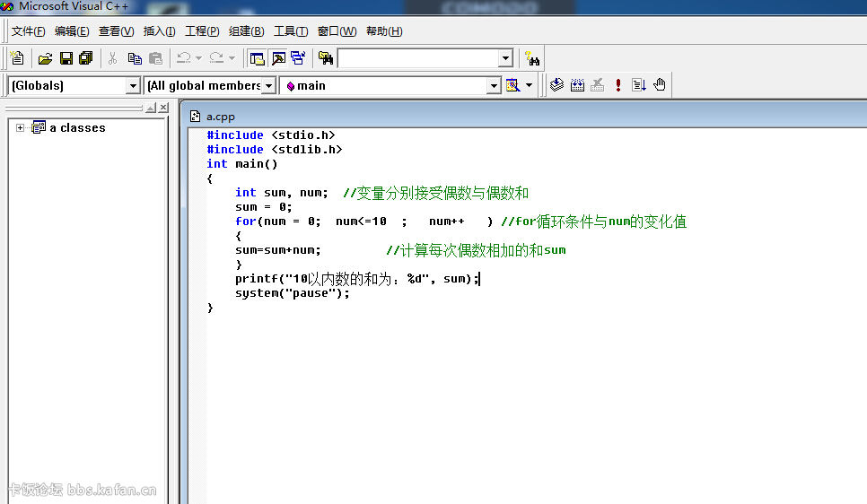Run program with red exclamation icon

click(x=618, y=85)
